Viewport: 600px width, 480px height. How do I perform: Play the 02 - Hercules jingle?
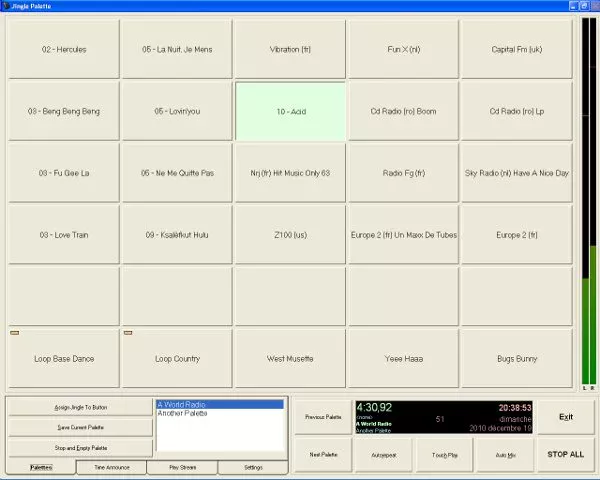point(64,48)
